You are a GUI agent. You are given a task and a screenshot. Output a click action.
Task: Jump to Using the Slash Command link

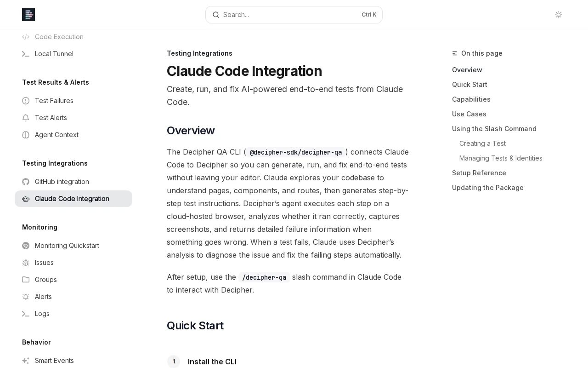[x=494, y=129]
